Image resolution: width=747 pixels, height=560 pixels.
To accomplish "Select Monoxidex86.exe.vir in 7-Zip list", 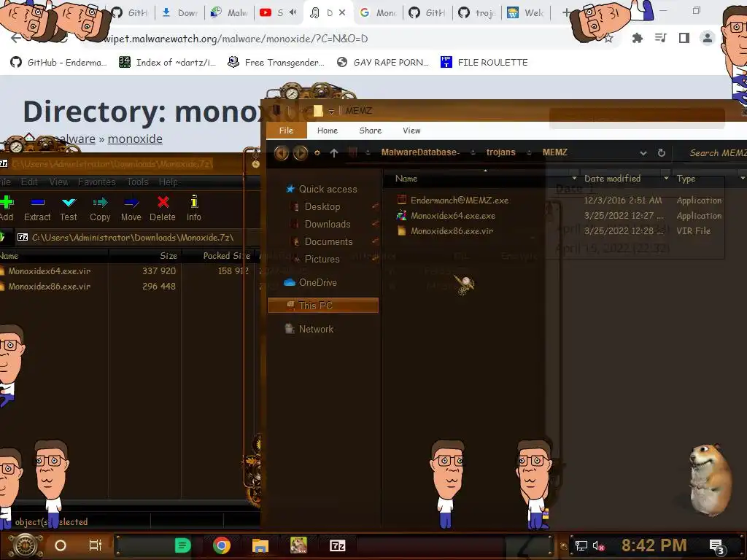I will click(x=49, y=286).
